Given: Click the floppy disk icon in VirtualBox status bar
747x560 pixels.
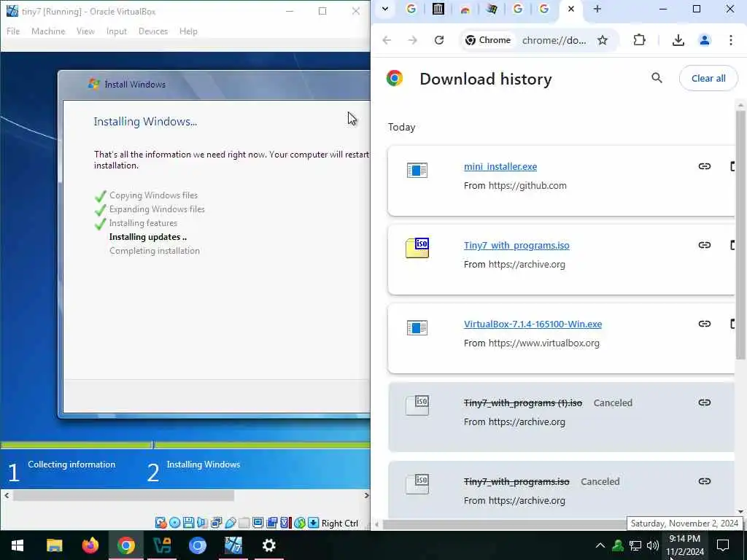Looking at the screenshot, I should 189,523.
